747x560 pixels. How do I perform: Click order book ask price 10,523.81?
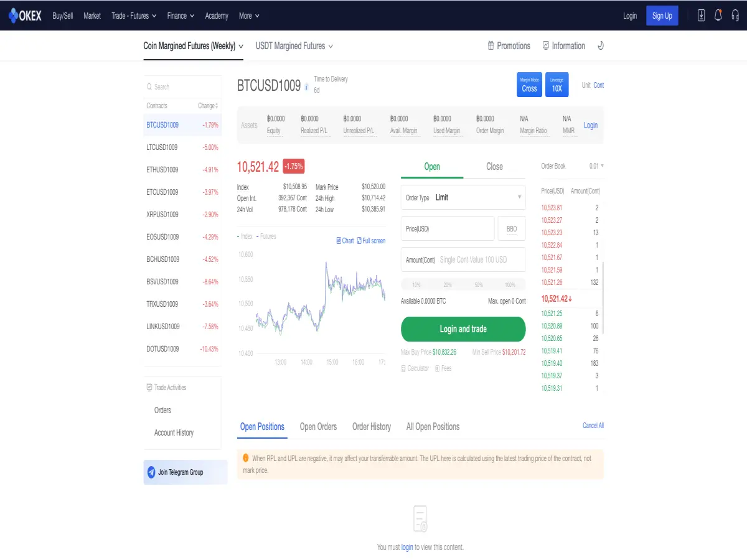[x=552, y=208]
